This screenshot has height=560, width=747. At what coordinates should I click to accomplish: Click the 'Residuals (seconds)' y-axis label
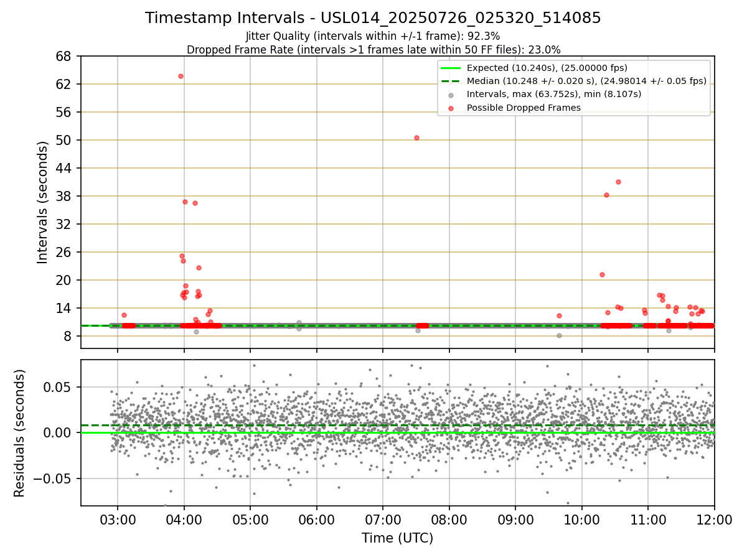19,432
